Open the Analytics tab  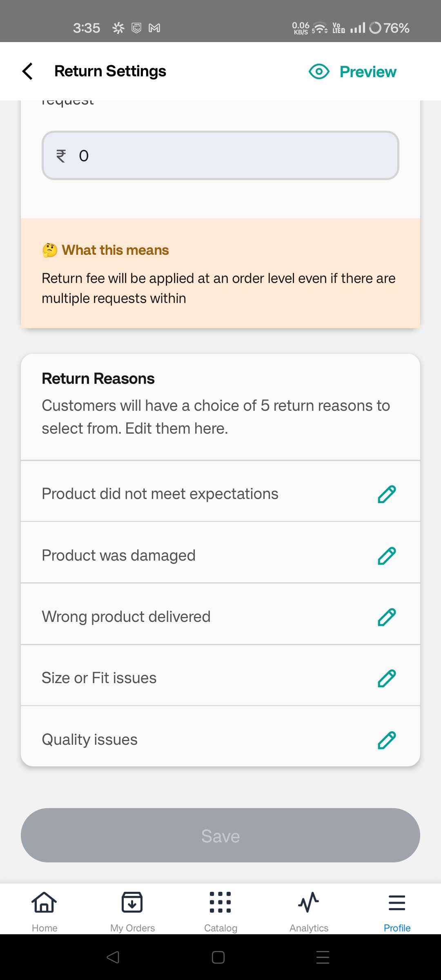point(309,910)
